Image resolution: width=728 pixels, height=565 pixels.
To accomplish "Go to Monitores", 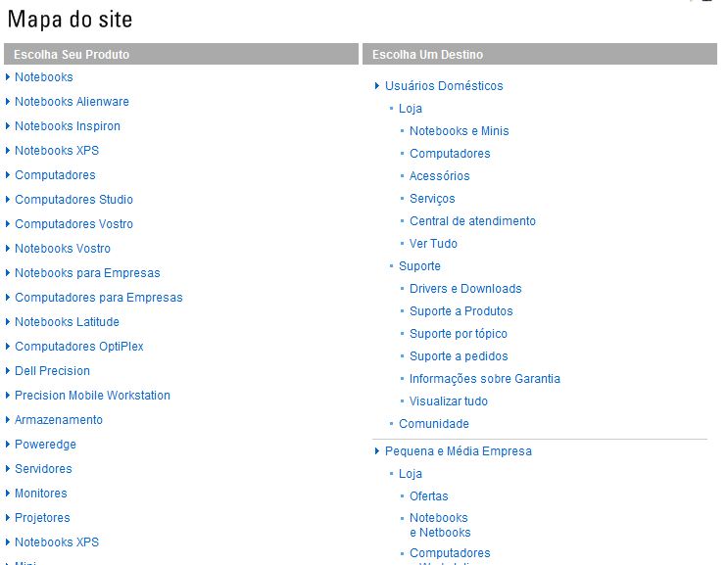I will (x=41, y=494).
